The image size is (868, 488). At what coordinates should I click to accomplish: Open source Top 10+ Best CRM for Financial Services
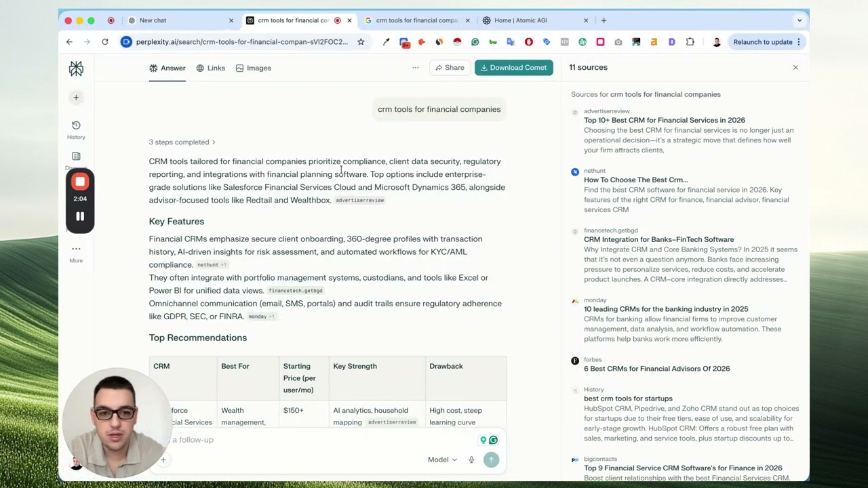665,120
